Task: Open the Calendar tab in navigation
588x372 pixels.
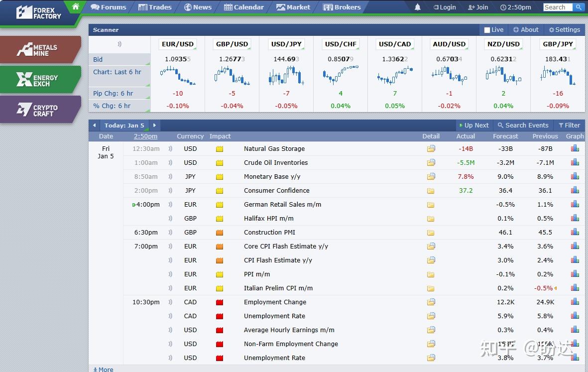Action: point(244,7)
